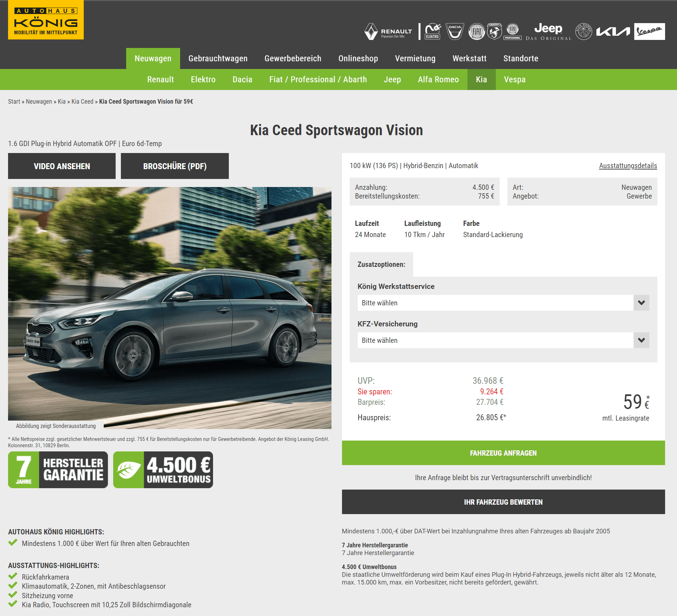Click the 7 Jahre Herstellergarantie badge
The width and height of the screenshot is (677, 616).
pyautogui.click(x=58, y=470)
